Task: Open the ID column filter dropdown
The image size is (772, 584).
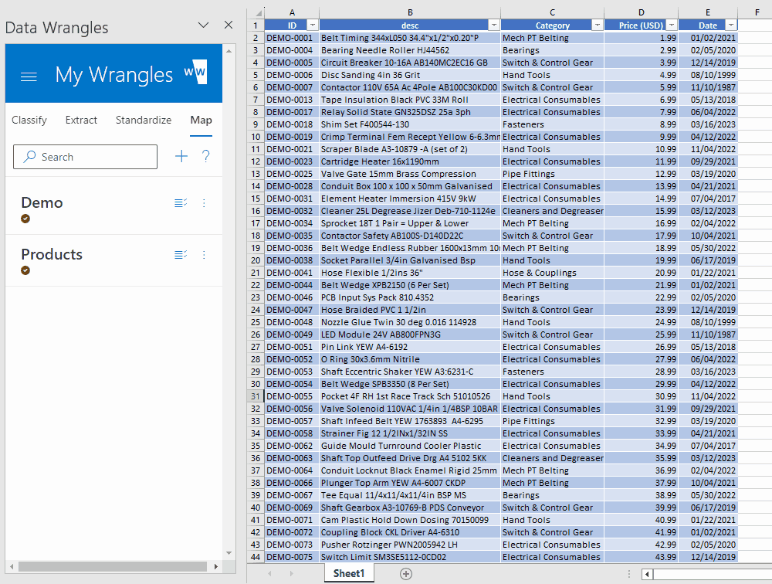Action: coord(312,25)
